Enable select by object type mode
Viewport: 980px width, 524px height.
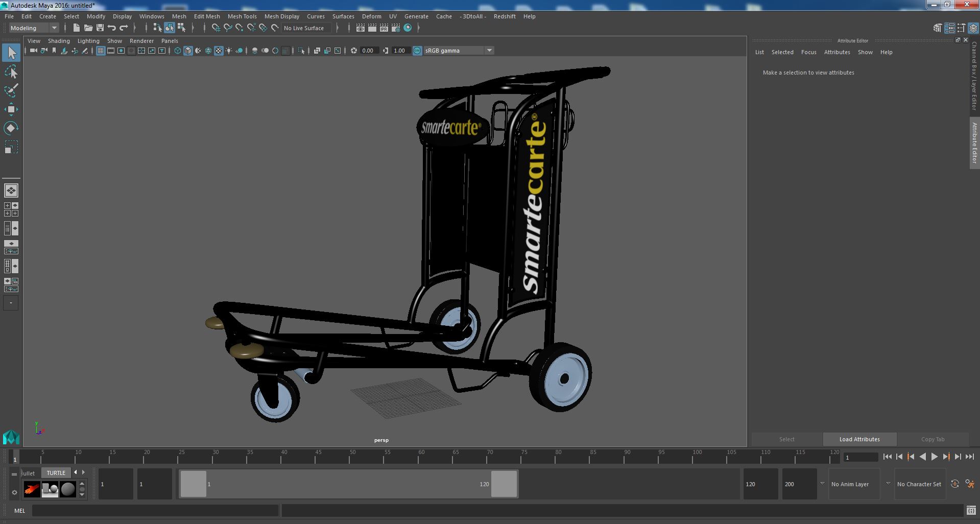tap(169, 28)
